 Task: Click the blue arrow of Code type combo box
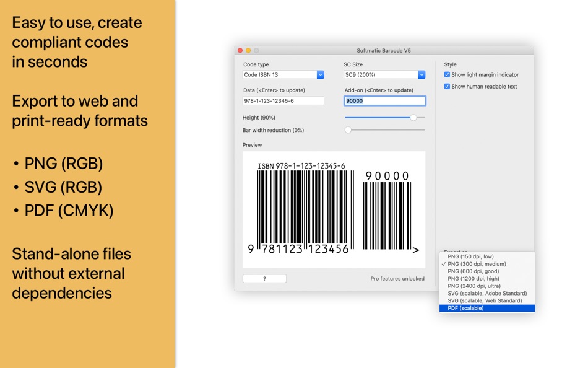click(320, 75)
